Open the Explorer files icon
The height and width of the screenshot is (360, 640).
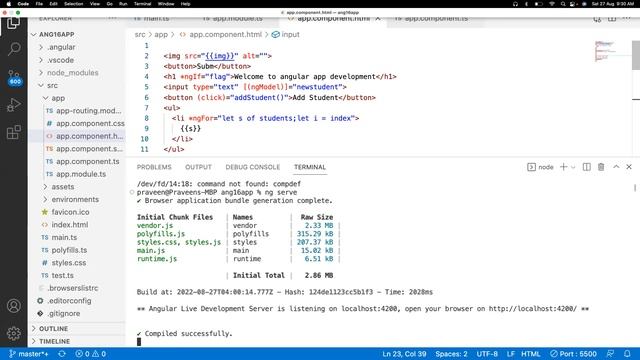coord(13,23)
